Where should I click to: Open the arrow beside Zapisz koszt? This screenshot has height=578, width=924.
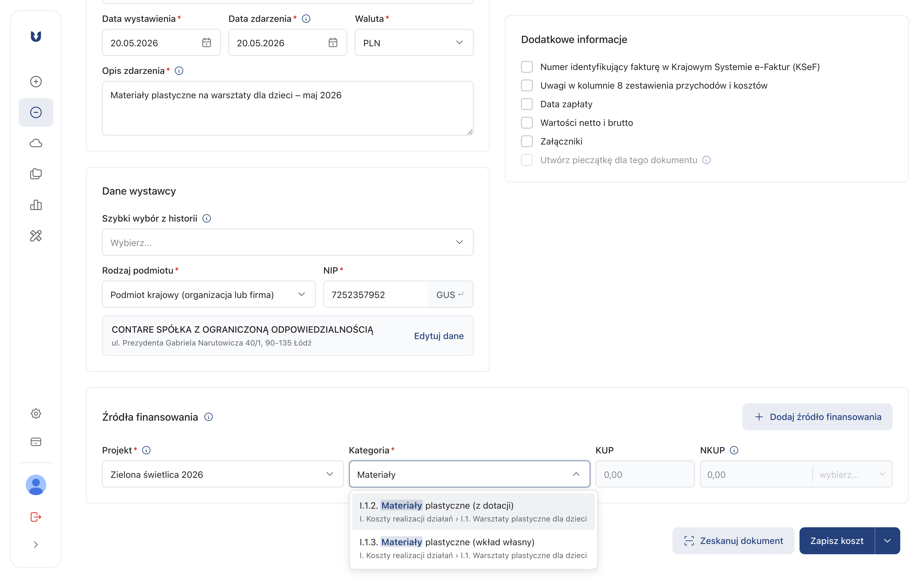pos(887,541)
